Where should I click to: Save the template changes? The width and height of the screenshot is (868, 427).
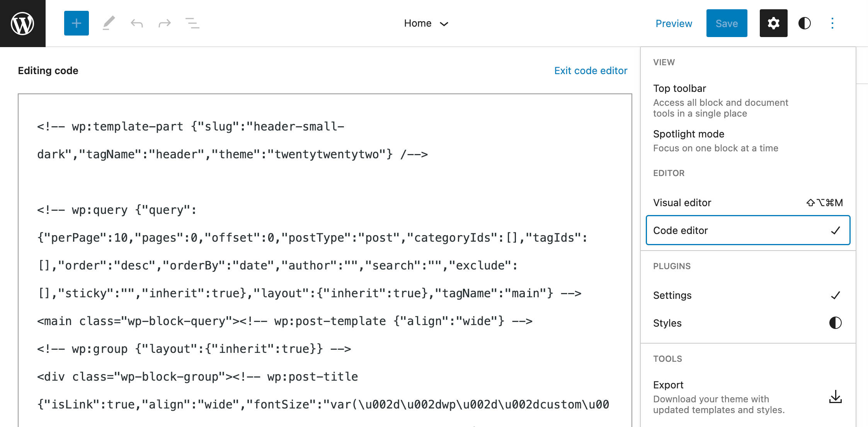[727, 23]
